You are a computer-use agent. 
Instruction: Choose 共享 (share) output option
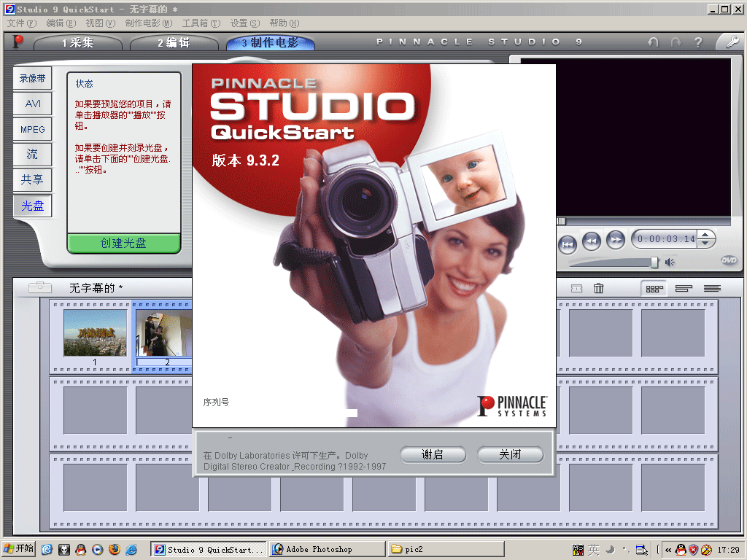[32, 179]
